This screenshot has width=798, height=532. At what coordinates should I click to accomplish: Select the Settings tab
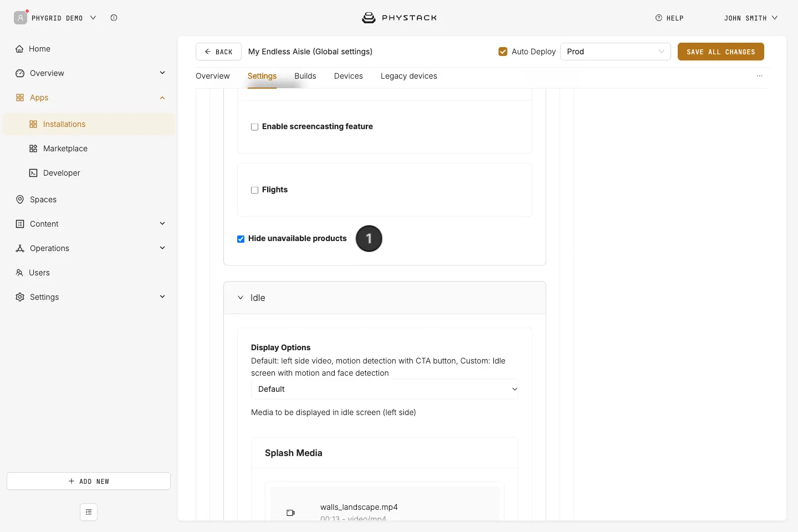point(262,76)
